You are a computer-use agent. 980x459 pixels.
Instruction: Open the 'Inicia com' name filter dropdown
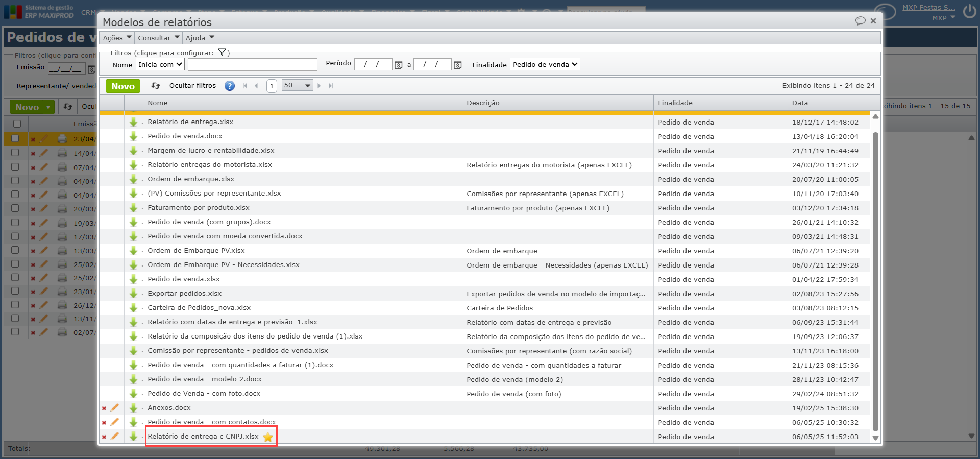160,64
